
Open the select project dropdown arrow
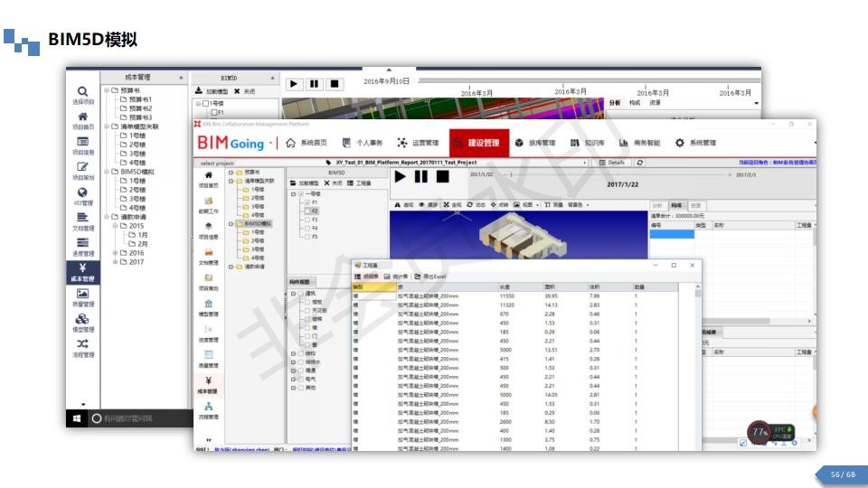pyautogui.click(x=585, y=163)
